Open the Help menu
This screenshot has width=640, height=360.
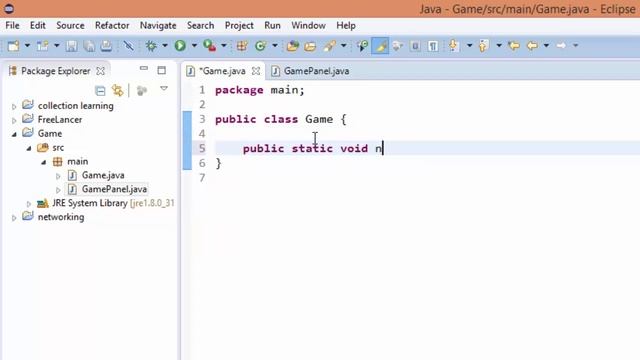tap(346, 25)
